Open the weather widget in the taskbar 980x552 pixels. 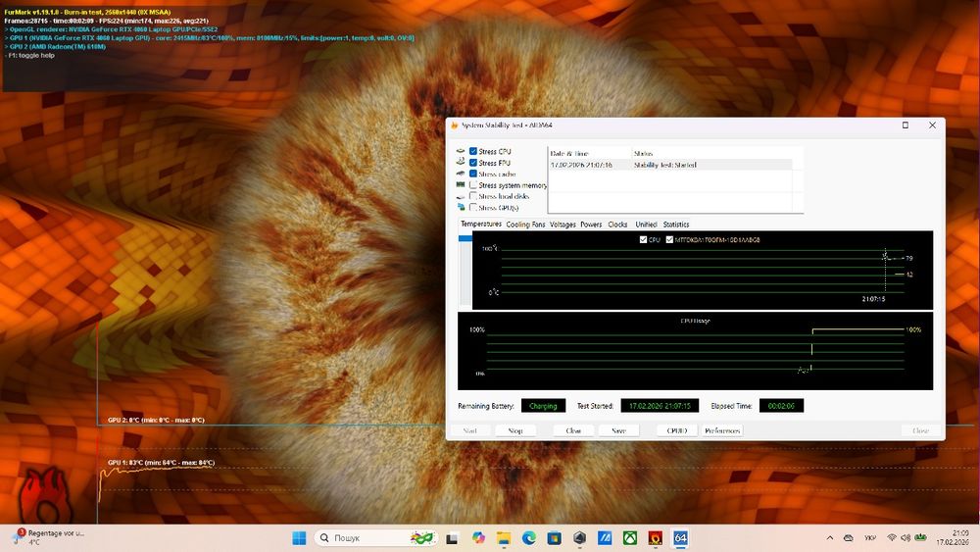click(x=49, y=538)
